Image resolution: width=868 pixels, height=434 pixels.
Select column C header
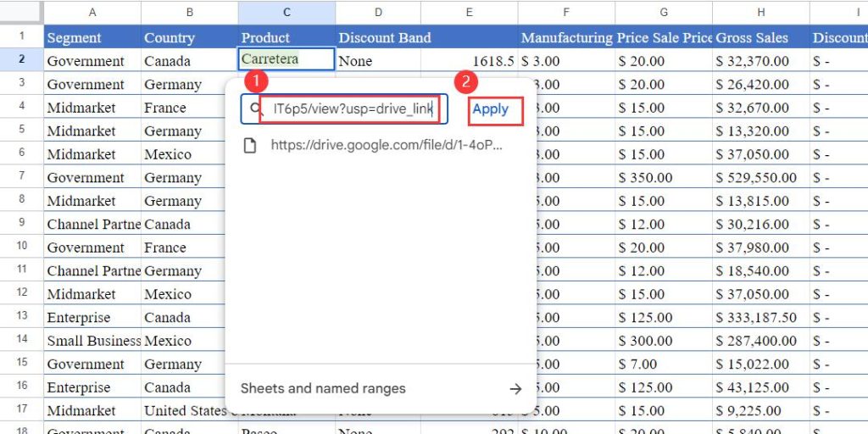(x=287, y=12)
